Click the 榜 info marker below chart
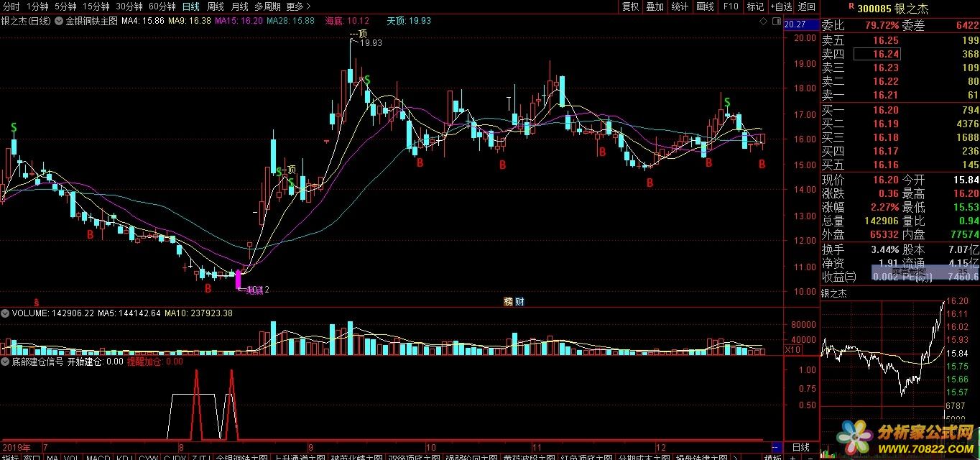Image resolution: width=980 pixels, height=460 pixels. (x=508, y=301)
